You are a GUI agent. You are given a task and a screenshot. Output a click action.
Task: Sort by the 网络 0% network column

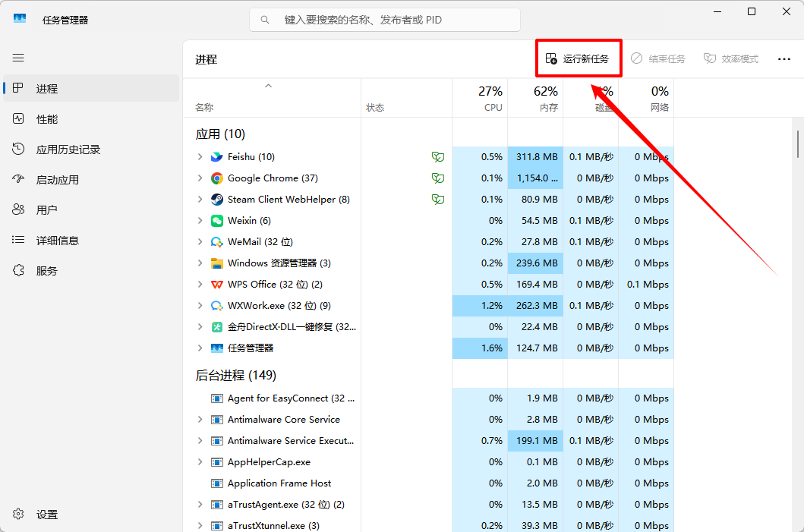click(x=646, y=98)
